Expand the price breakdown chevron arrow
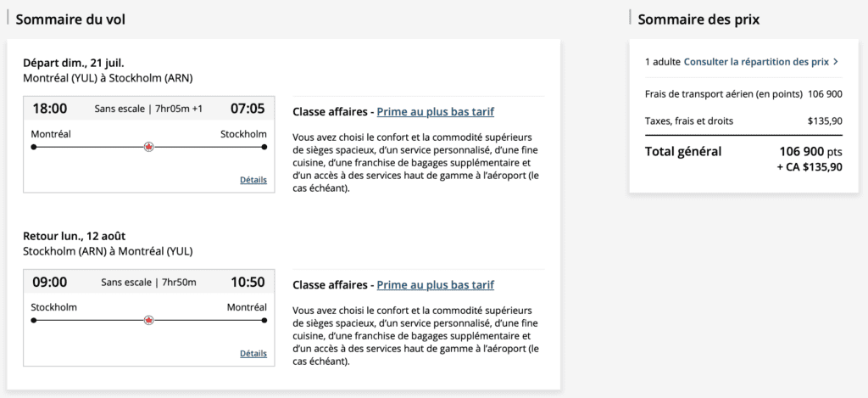The width and height of the screenshot is (868, 398). [836, 62]
